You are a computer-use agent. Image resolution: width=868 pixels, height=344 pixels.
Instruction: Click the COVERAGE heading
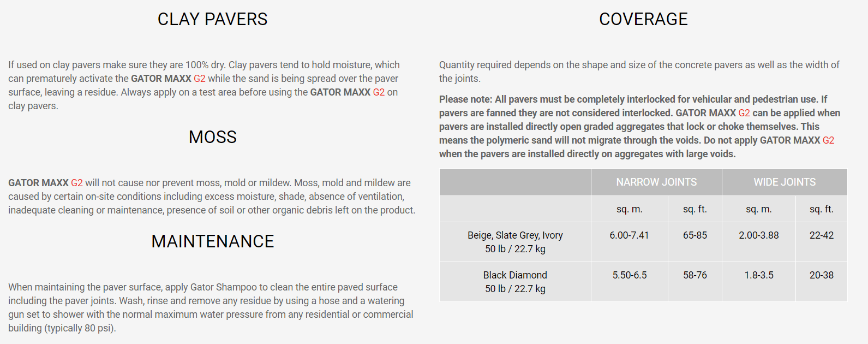(x=643, y=19)
